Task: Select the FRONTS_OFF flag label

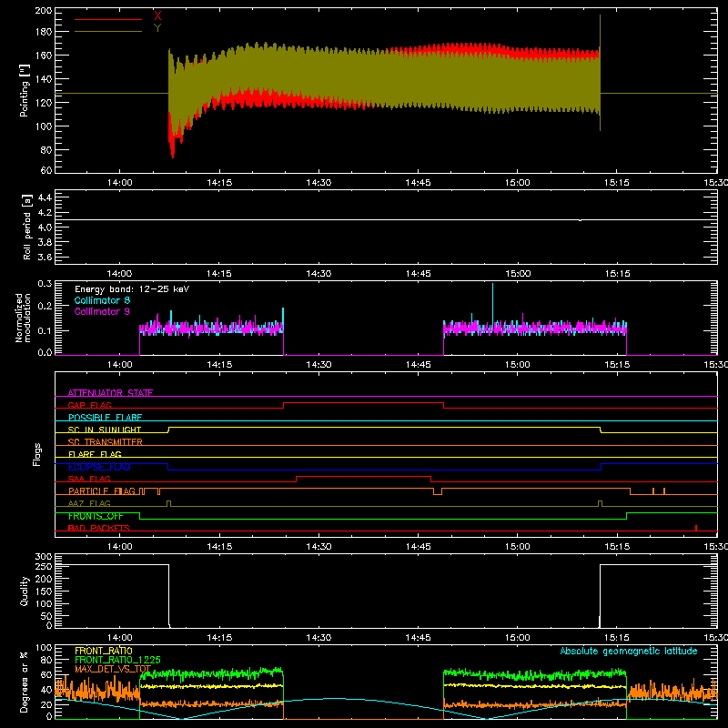Action: [x=96, y=516]
